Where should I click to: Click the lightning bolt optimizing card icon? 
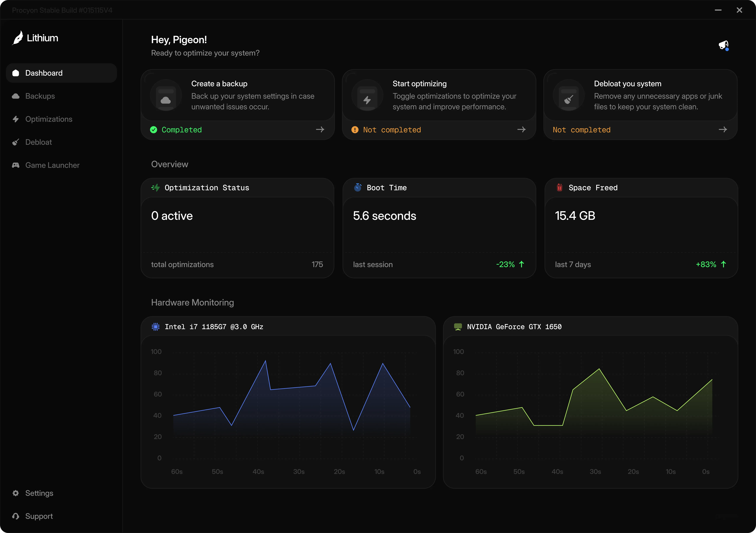click(367, 96)
